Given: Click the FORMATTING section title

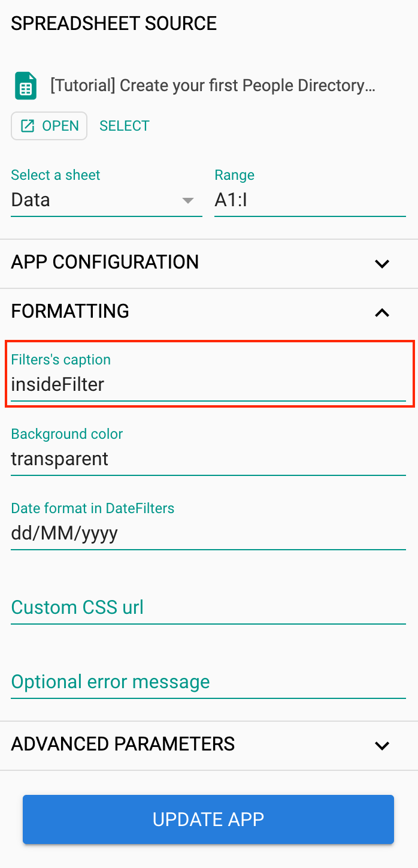Looking at the screenshot, I should click(x=70, y=311).
